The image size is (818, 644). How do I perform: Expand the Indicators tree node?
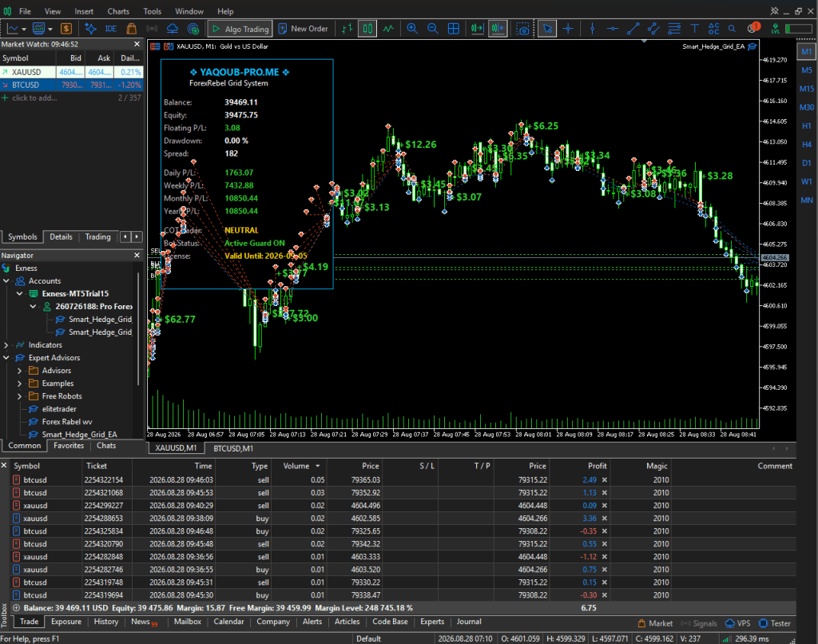(6, 345)
